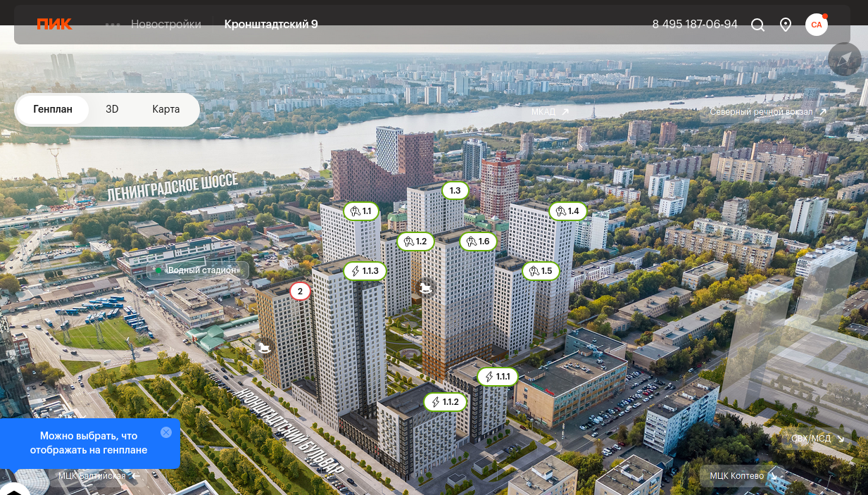Follow the МКАД direction label
The width and height of the screenshot is (868, 495).
click(x=550, y=112)
